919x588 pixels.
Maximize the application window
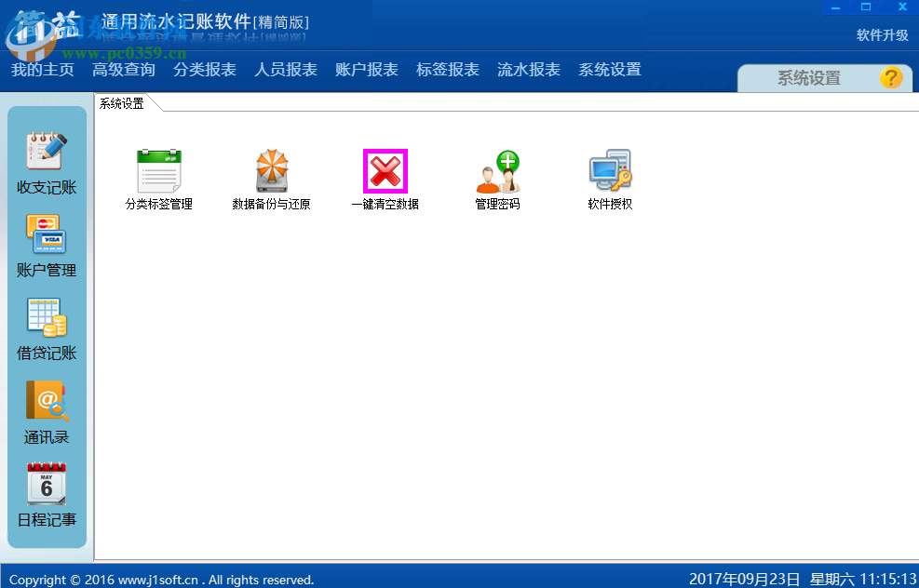tap(866, 7)
